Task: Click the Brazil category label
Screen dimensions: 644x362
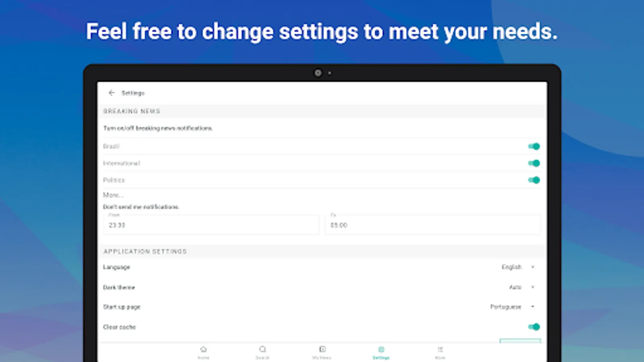Action: coord(111,146)
